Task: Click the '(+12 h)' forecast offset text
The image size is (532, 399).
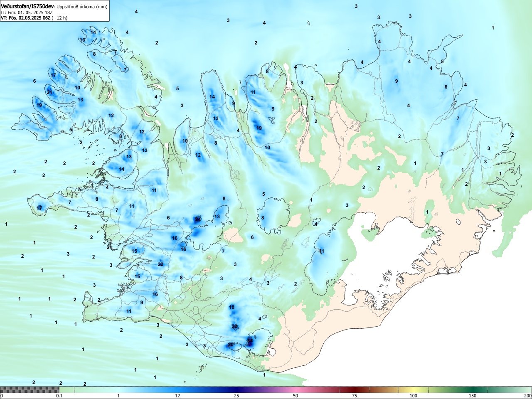Action: point(60,18)
